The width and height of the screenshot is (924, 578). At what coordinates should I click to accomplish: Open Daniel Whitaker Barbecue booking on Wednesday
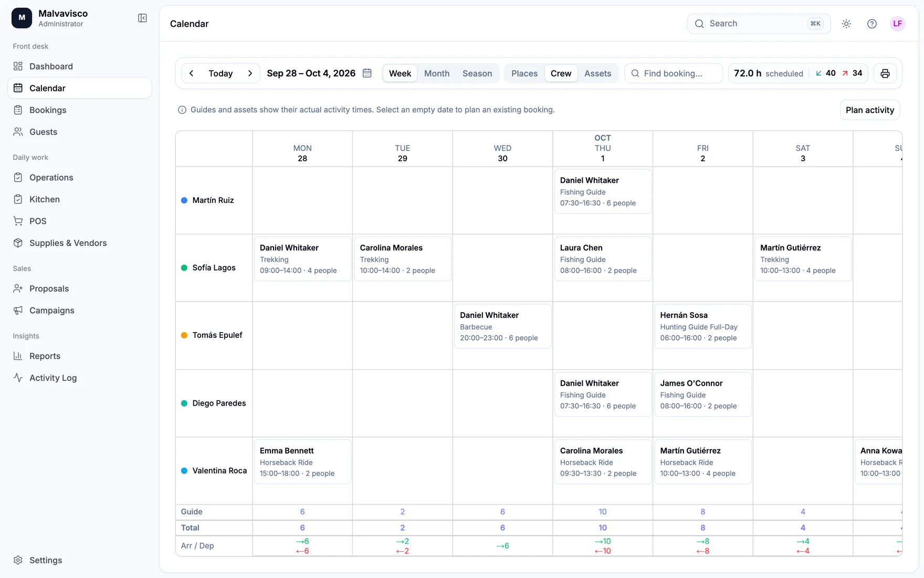[x=502, y=326]
